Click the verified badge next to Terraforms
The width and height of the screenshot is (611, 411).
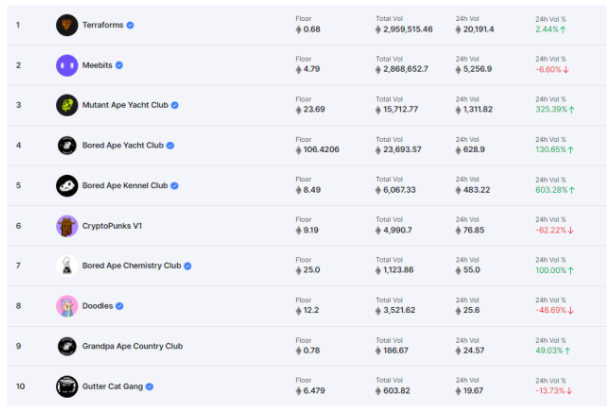click(x=131, y=25)
